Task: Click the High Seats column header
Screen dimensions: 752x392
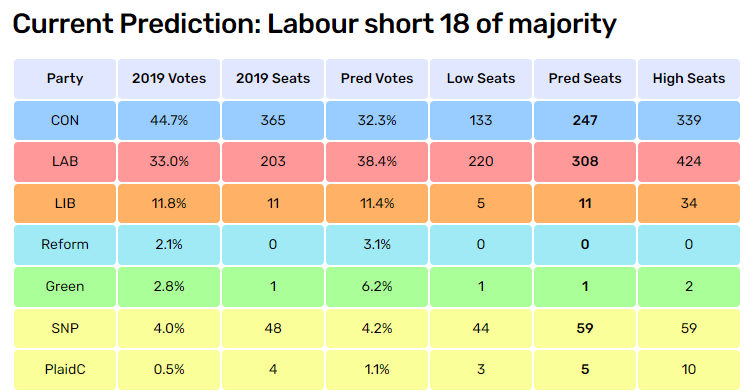Action: tap(689, 79)
